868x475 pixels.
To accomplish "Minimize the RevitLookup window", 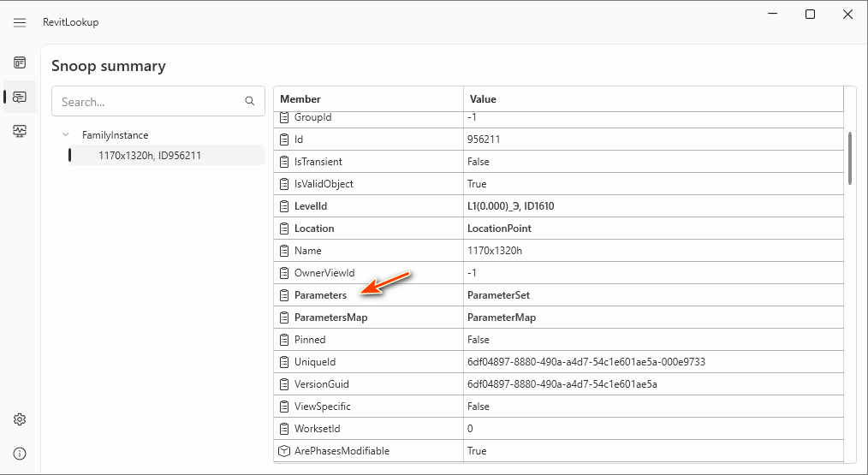I will point(773,15).
